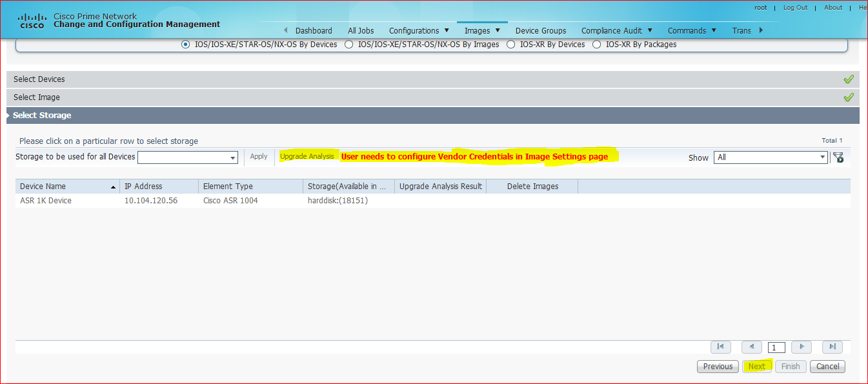Click Upgrade Analysis Result column header
This screenshot has height=384, width=868.
click(x=441, y=187)
